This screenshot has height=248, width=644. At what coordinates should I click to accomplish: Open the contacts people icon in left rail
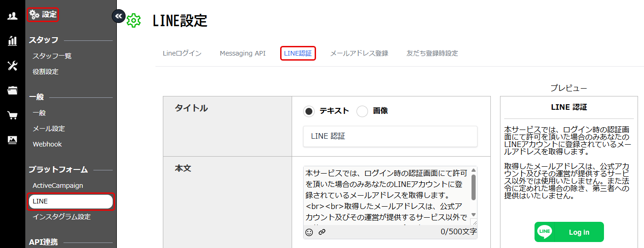[x=12, y=16]
